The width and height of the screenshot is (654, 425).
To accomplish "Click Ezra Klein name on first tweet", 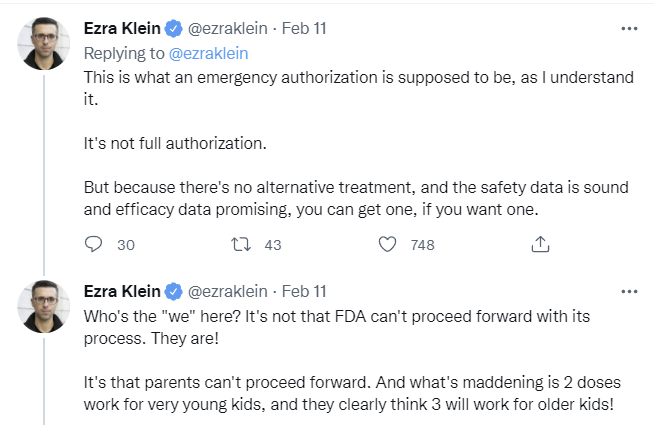I will (122, 29).
